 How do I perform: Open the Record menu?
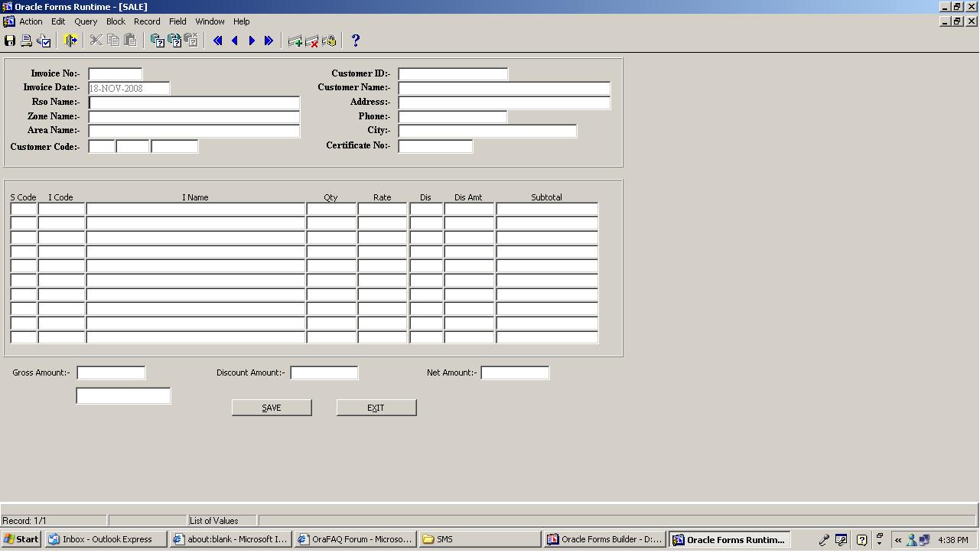[147, 21]
